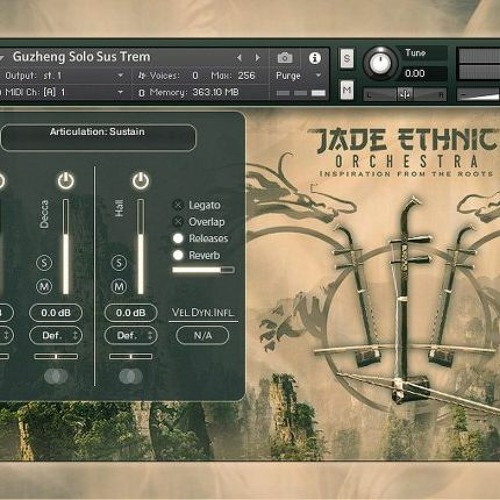Click the Decca volume fader

click(x=66, y=247)
